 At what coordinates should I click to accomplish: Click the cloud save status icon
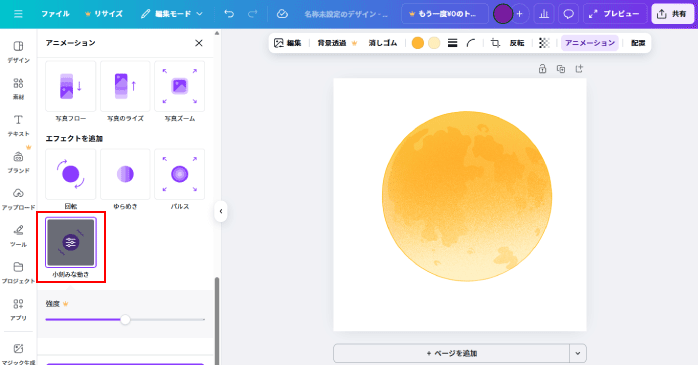coord(282,14)
